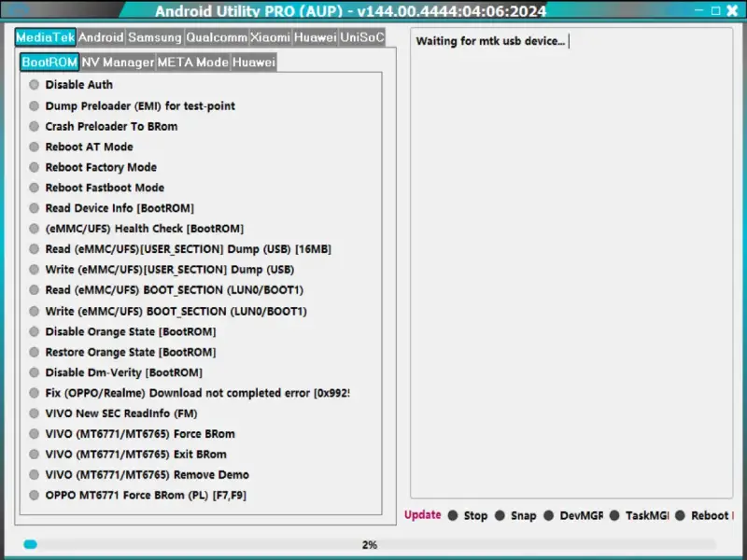Open DevMGR device manager

click(x=573, y=515)
